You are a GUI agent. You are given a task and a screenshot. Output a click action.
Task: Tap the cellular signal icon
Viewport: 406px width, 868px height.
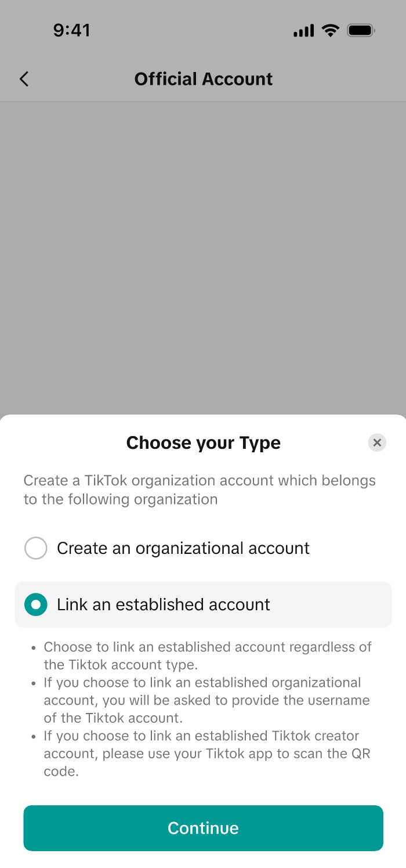click(303, 31)
